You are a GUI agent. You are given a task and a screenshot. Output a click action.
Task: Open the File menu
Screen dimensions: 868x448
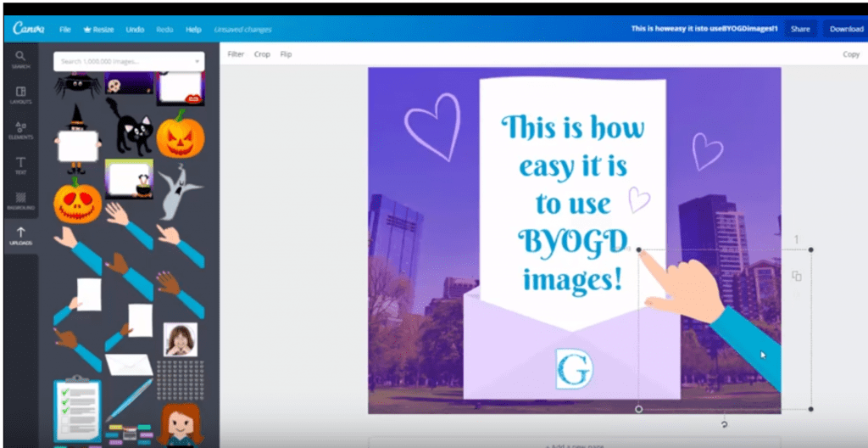pyautogui.click(x=64, y=30)
